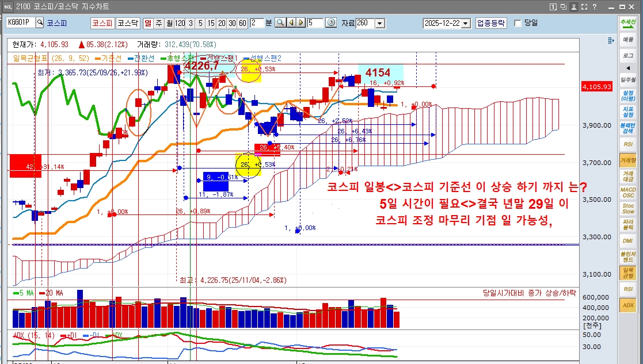This screenshot has width=643, height=364.
Task: Click the chart zoom magnifier icon
Action: pos(280,22)
